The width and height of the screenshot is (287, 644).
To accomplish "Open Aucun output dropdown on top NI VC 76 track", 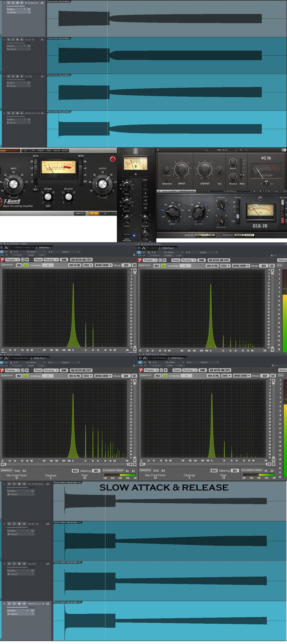I will click(18, 49).
